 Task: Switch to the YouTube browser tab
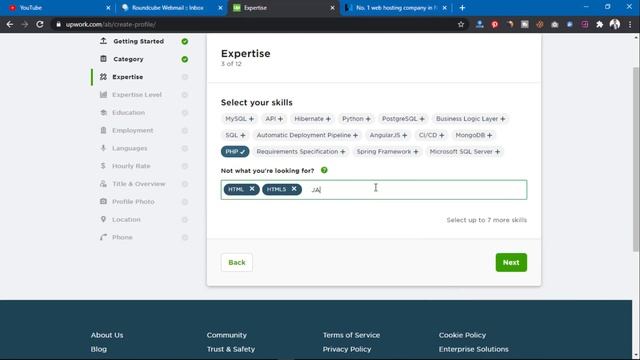tap(58, 8)
